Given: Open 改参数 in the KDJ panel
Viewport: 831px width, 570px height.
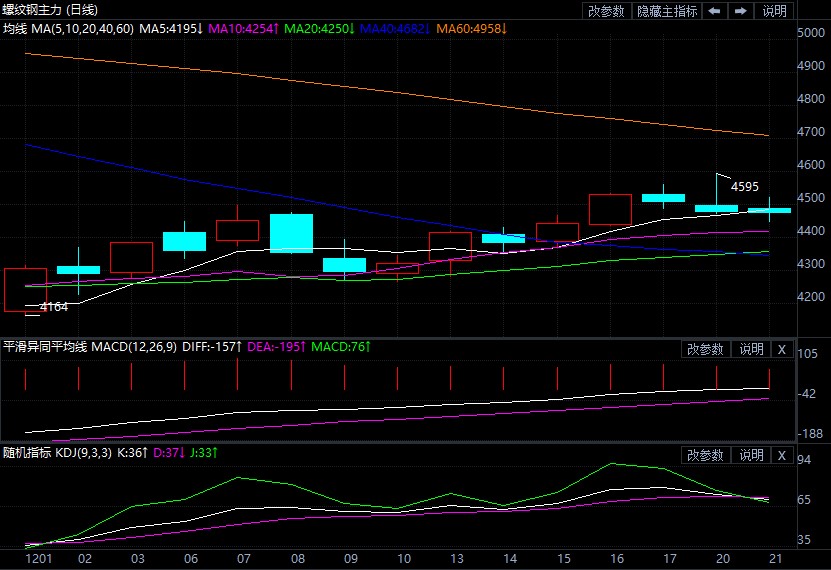Looking at the screenshot, I should click(705, 455).
